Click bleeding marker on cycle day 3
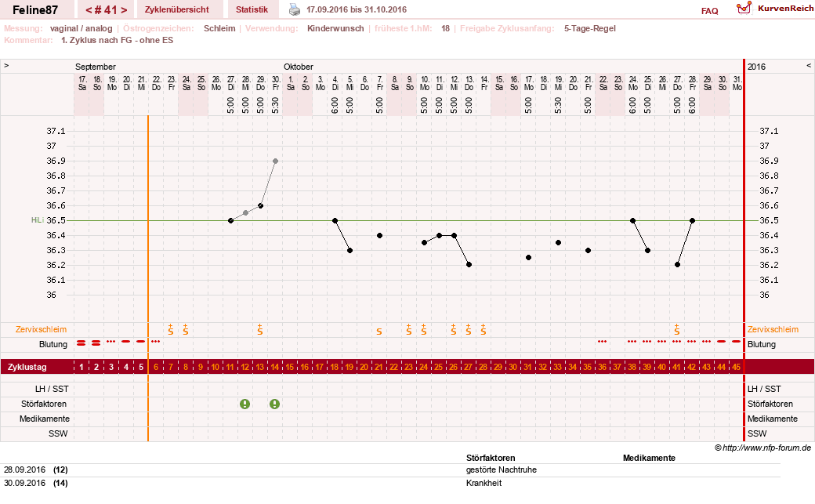 [110, 342]
